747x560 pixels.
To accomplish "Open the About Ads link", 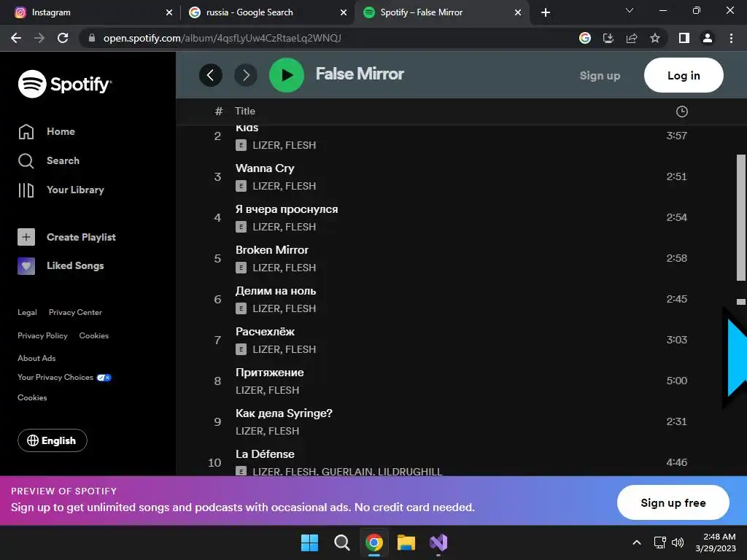I will coord(36,358).
